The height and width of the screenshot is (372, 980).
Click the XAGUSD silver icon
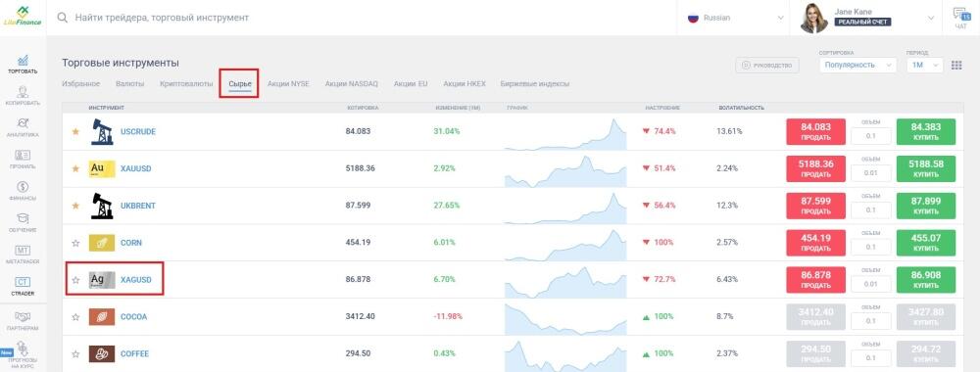(102, 280)
